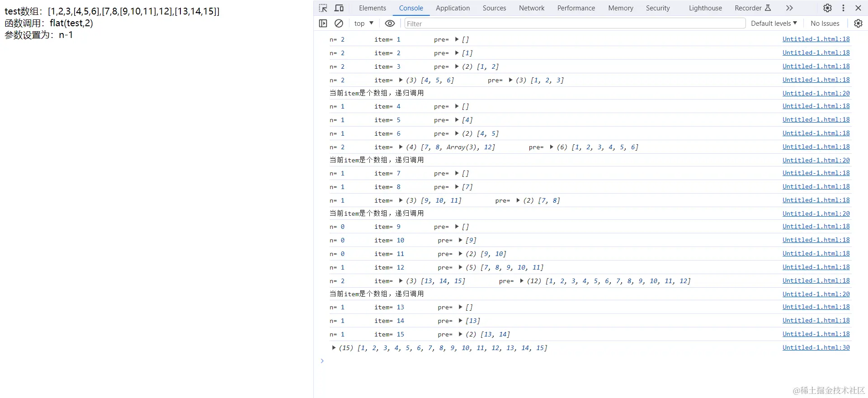
Task: Click the '参数设置为: n-1' text
Action: click(39, 35)
